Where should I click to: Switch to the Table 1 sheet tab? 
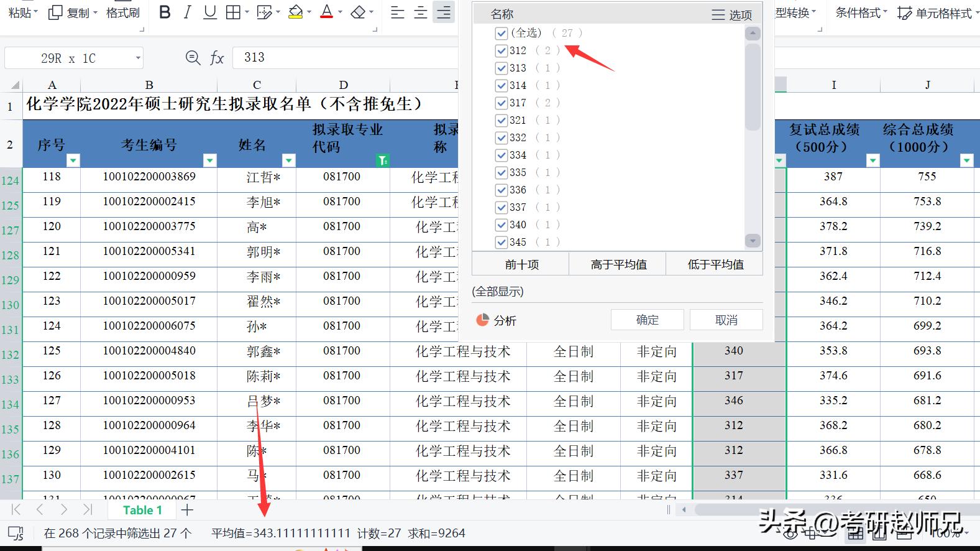pyautogui.click(x=142, y=510)
